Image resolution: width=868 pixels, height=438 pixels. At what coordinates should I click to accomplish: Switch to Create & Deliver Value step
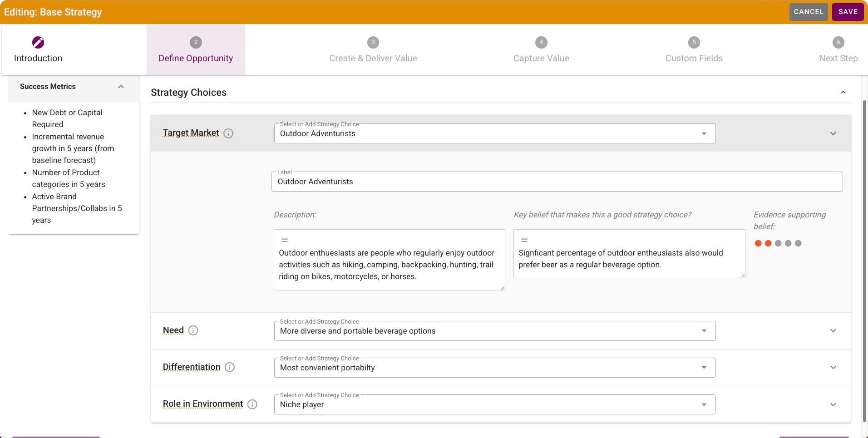[373, 49]
